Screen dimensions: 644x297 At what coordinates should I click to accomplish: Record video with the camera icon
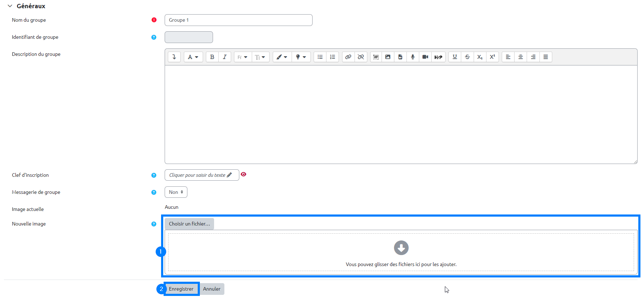click(425, 57)
